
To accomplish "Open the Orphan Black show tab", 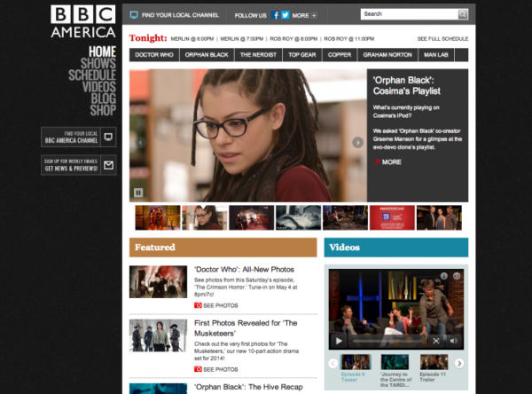I will point(207,55).
